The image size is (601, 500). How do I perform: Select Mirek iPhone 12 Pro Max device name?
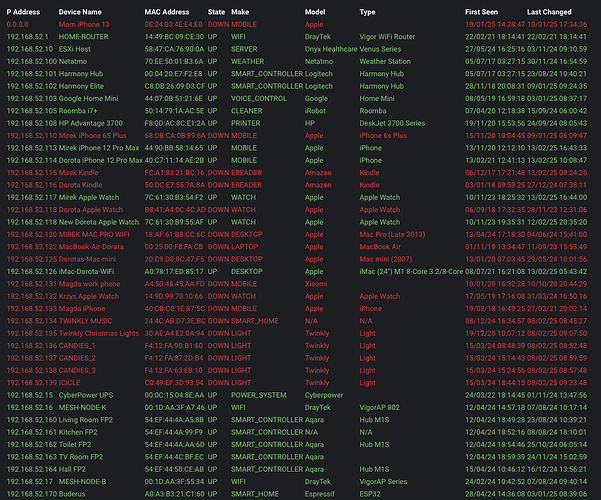tap(99, 148)
